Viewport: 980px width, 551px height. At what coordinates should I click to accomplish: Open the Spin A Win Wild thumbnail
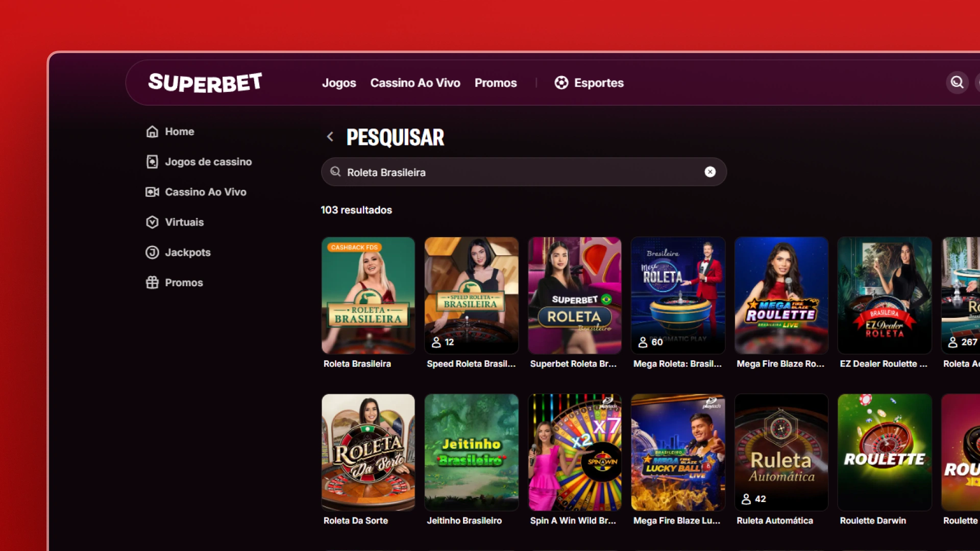pyautogui.click(x=575, y=453)
